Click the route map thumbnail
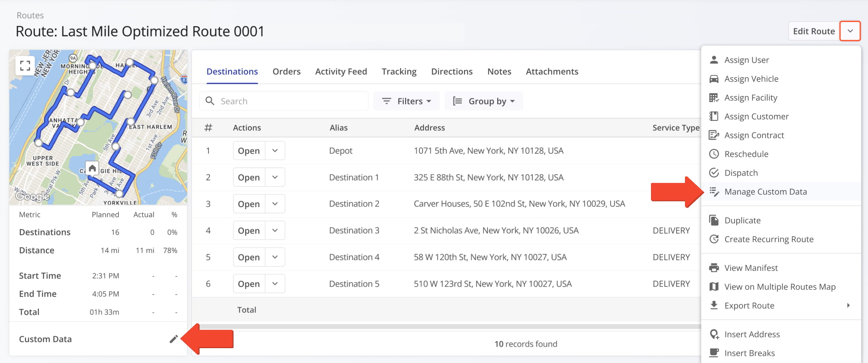 point(98,127)
